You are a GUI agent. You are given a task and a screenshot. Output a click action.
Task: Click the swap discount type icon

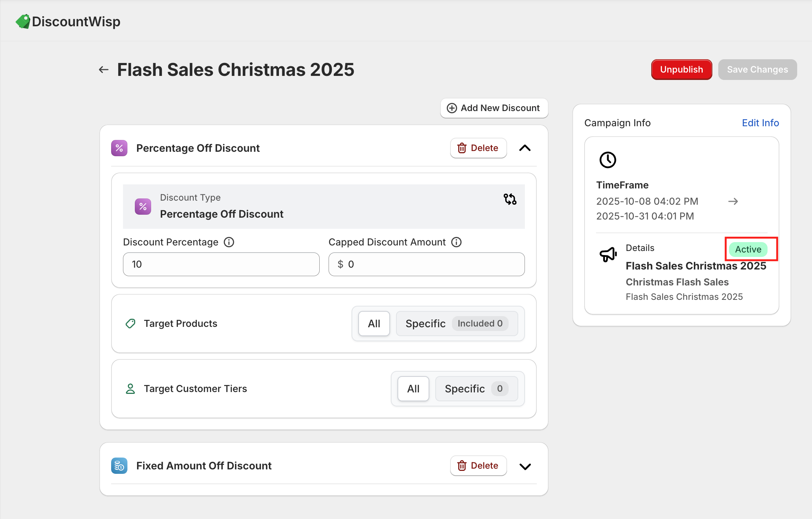(x=510, y=199)
